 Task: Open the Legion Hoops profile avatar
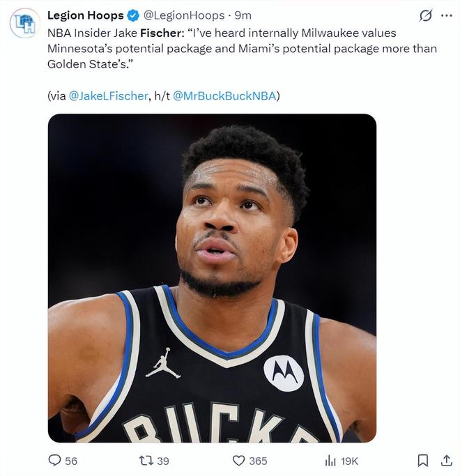tap(24, 23)
